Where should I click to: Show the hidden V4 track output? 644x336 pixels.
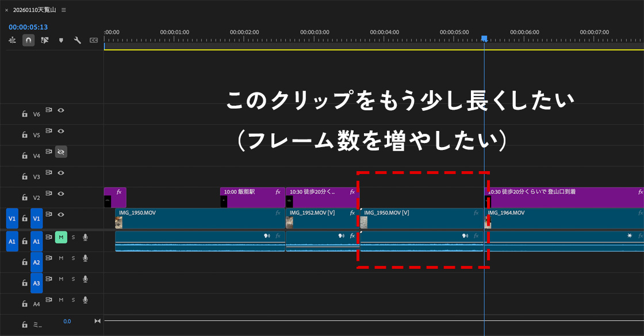coord(61,152)
